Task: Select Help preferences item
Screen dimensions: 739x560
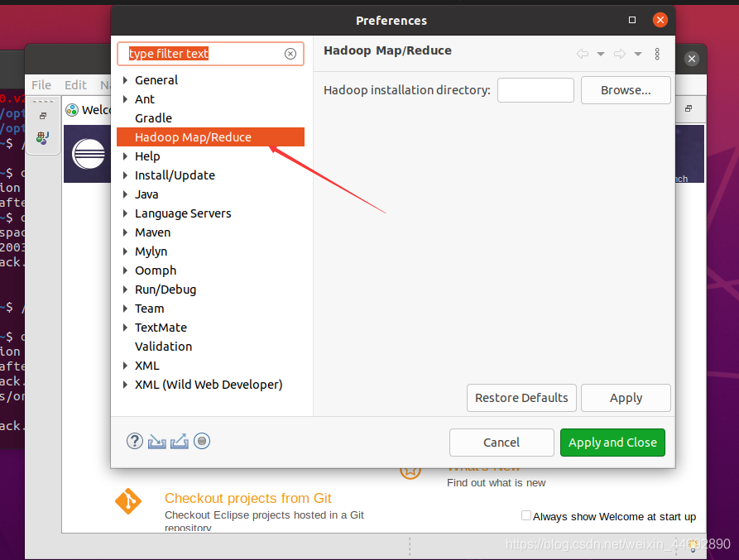Action: [x=147, y=156]
